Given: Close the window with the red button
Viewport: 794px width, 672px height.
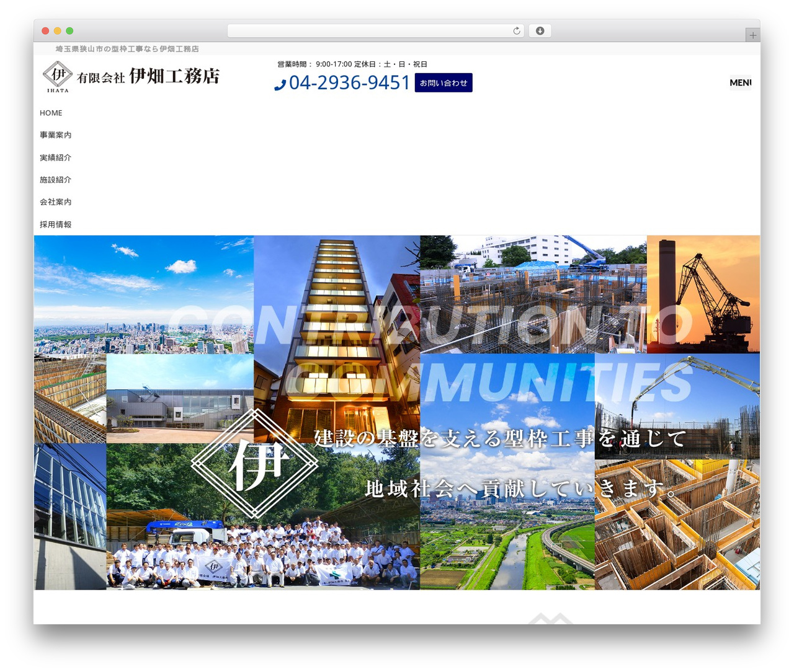Looking at the screenshot, I should click(x=45, y=31).
